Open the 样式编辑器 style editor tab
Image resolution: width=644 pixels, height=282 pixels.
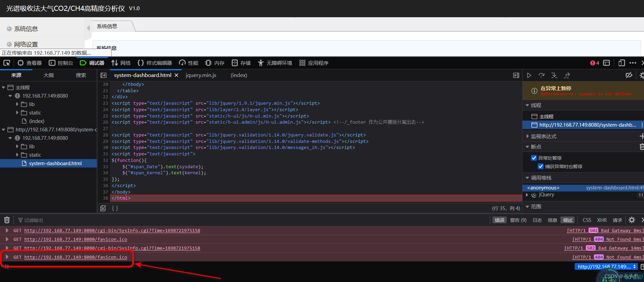click(x=155, y=63)
